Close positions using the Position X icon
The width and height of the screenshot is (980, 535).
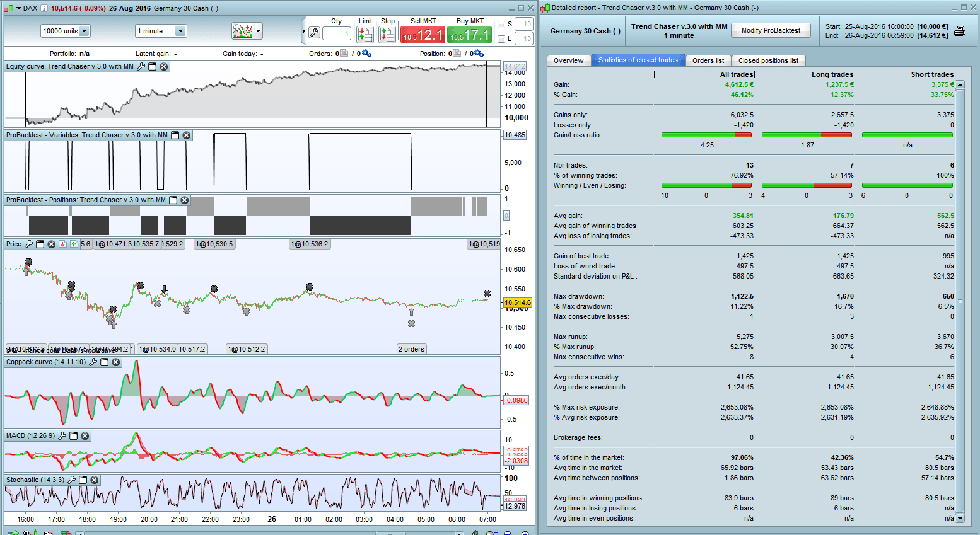pos(457,54)
